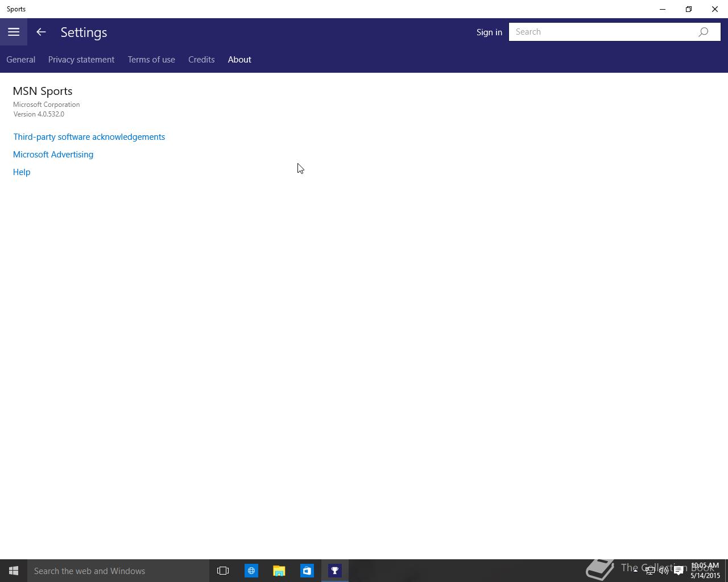Click the taskbar clock and date
The width and height of the screenshot is (728, 582).
click(x=705, y=571)
